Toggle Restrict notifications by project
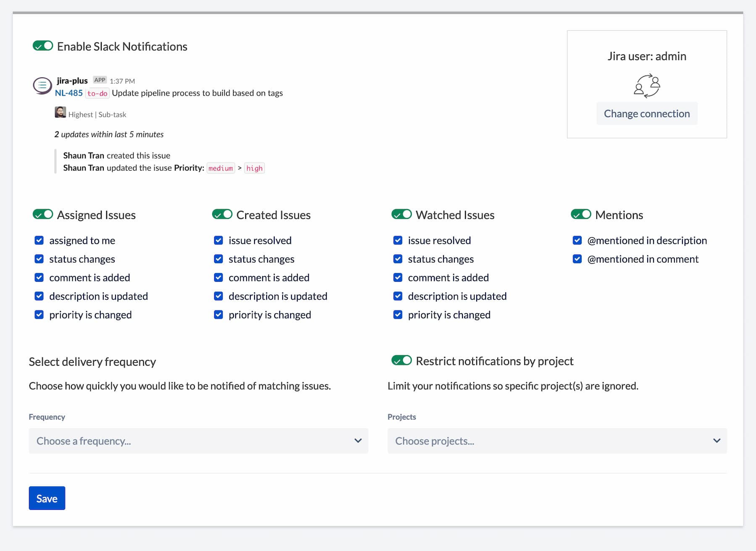756x551 pixels. [402, 360]
